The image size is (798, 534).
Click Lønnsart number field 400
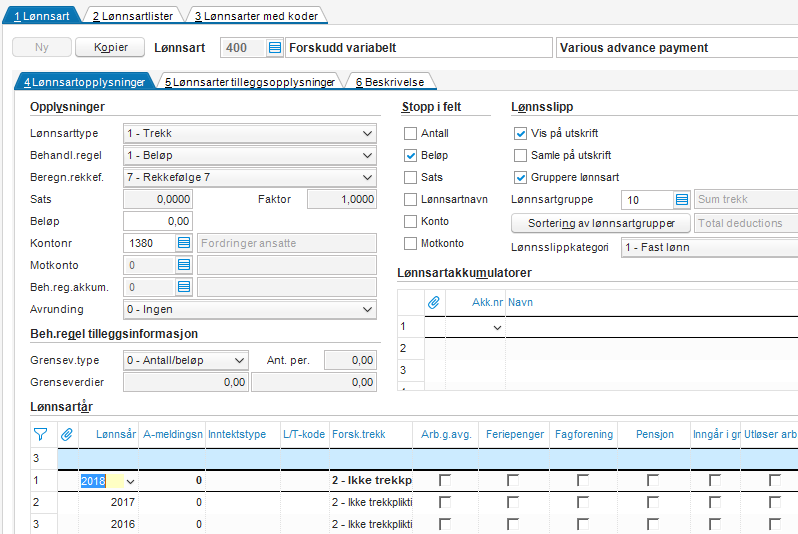[x=243, y=48]
